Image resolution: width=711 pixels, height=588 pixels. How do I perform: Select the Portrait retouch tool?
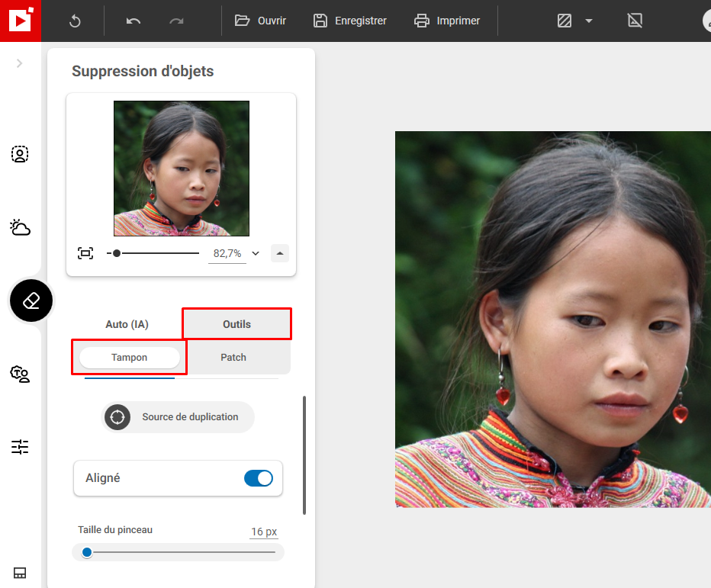[20, 154]
